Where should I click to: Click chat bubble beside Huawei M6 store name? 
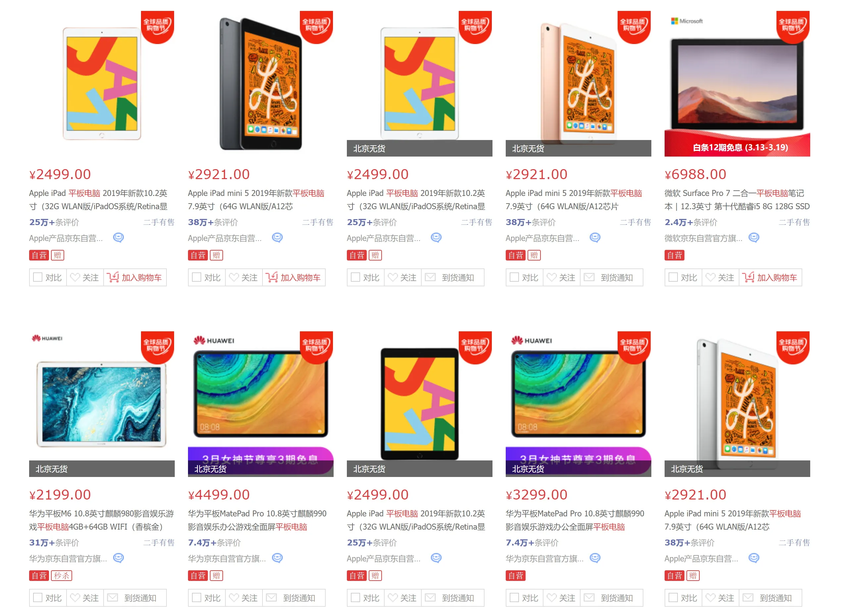pos(118,558)
